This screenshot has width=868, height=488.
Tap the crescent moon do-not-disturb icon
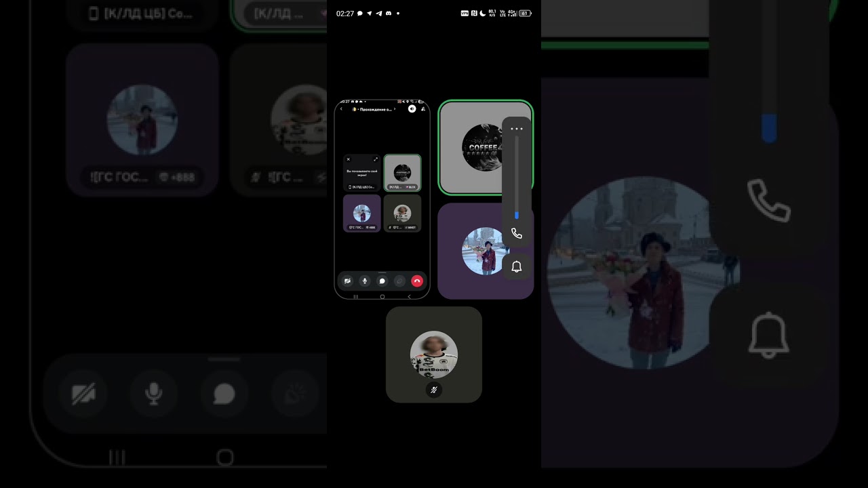coord(482,13)
